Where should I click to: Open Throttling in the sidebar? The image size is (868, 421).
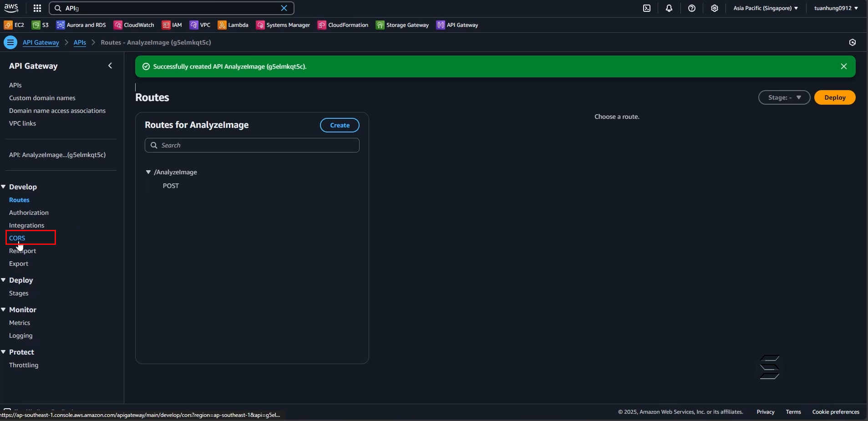tap(24, 365)
